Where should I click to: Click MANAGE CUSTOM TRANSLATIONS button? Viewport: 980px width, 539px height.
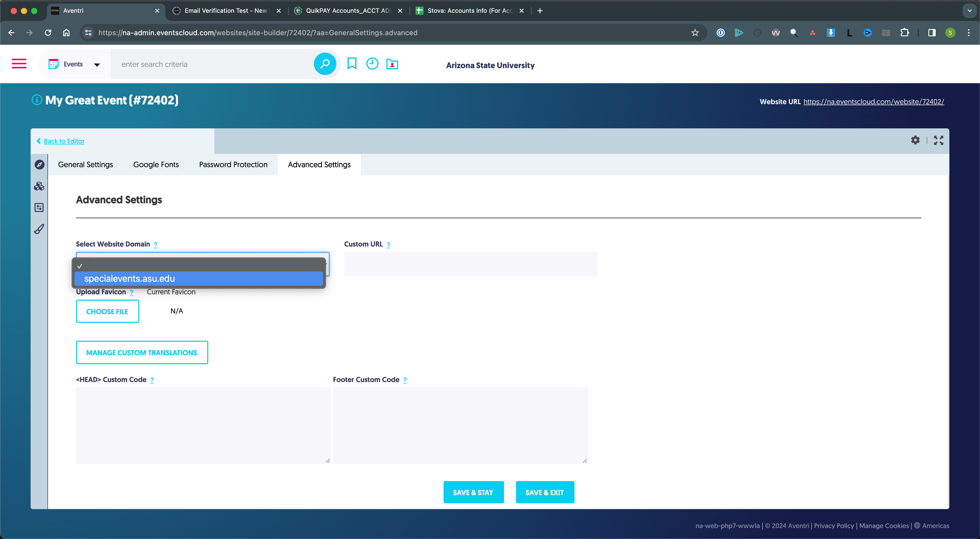coord(142,352)
